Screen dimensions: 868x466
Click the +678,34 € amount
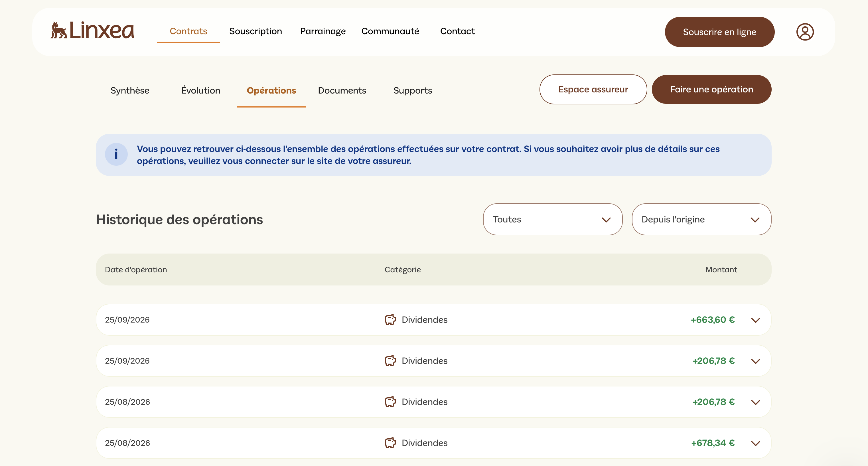point(713,443)
